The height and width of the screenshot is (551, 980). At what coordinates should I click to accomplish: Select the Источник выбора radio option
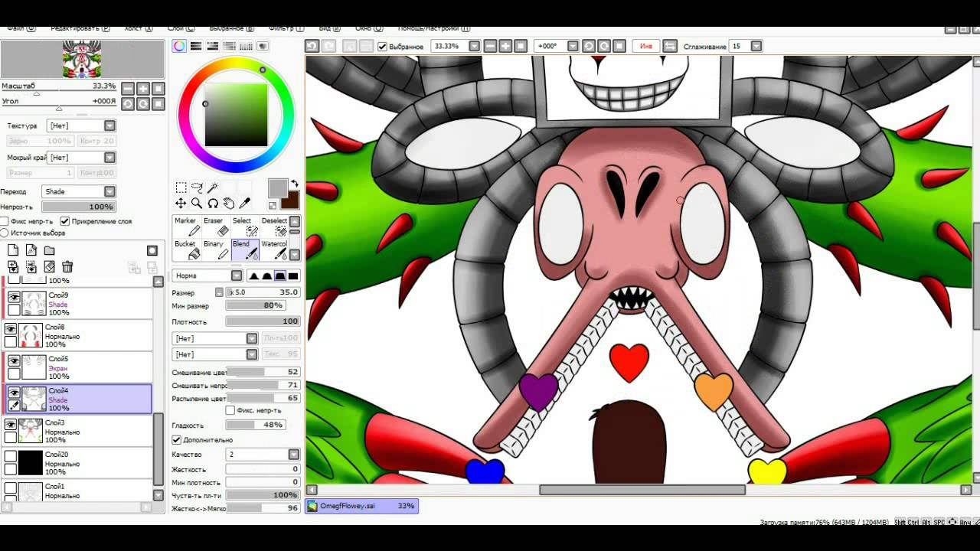(x=5, y=233)
